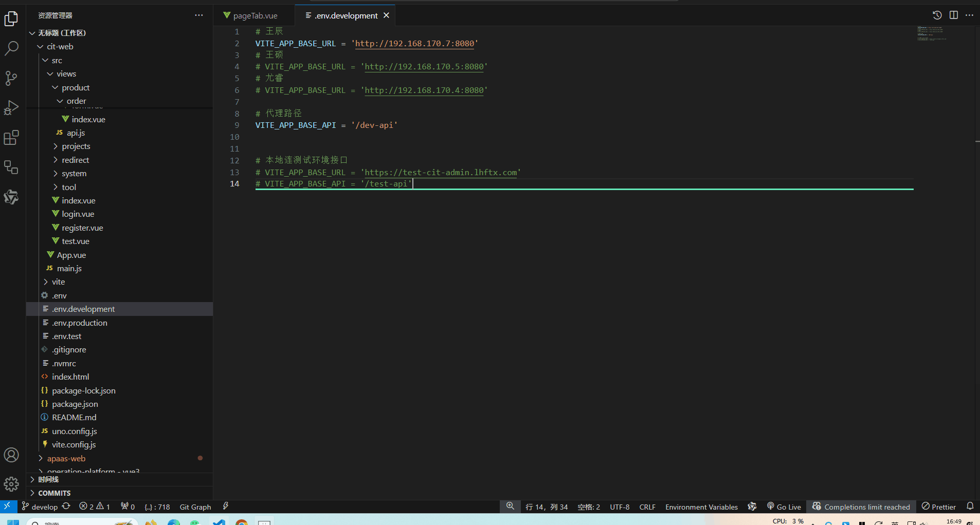Open the Run and Debug view
The height and width of the screenshot is (525, 980).
11,108
